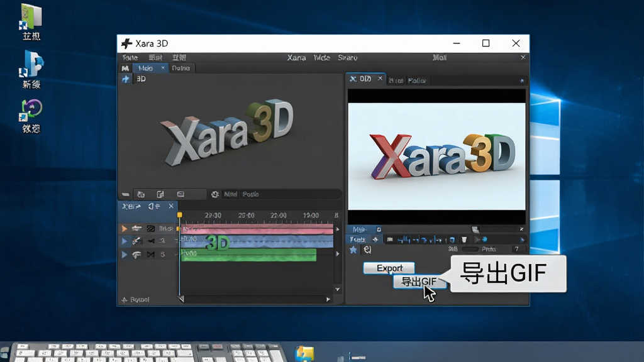Image resolution: width=644 pixels, height=362 pixels.
Task: Click the small arrow at the preview tab bar's right end
Action: click(521, 81)
